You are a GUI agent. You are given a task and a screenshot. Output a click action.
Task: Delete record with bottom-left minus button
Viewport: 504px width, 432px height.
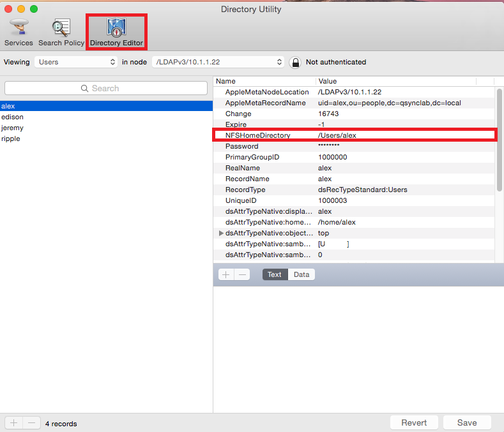[x=31, y=423]
